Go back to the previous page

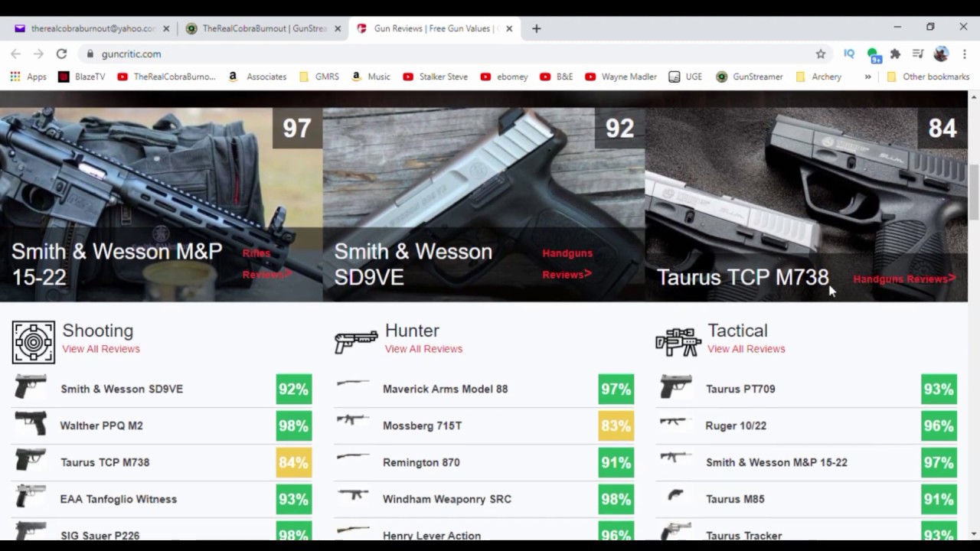click(x=15, y=54)
